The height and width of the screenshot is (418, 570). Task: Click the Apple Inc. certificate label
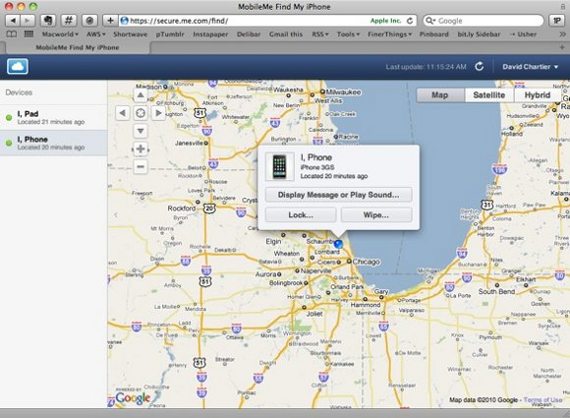pos(385,21)
